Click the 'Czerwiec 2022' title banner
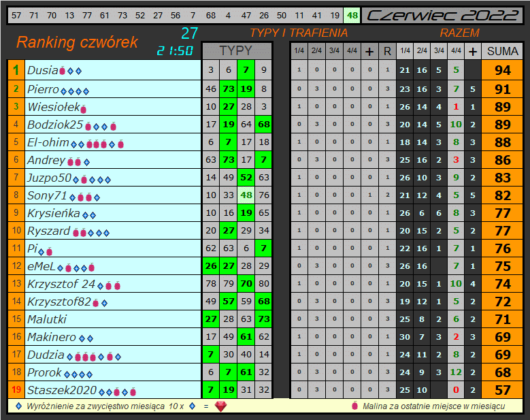Screen dimensions: 530x420 pyautogui.click(x=442, y=16)
